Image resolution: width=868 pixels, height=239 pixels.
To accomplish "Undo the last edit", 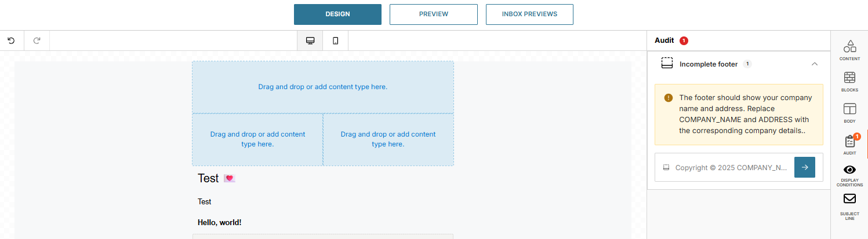I will 11,41.
